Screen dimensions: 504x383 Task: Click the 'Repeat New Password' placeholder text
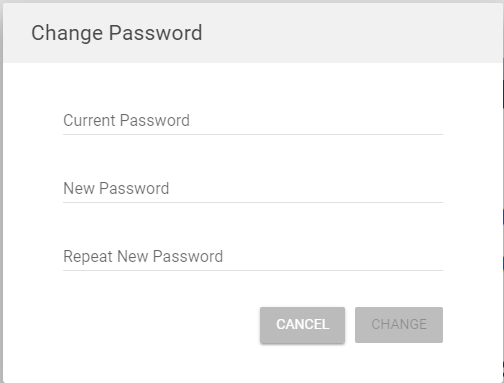(x=143, y=256)
